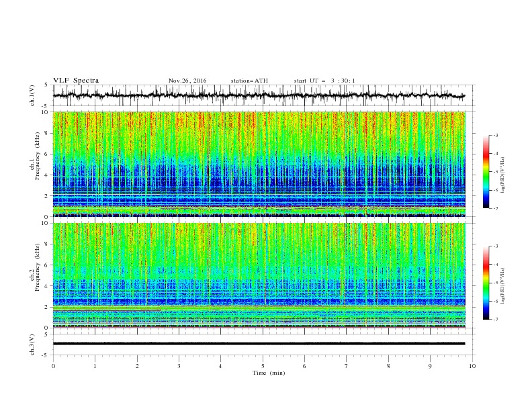Click the ch.2 spectrogram '8' kHz tick label
The height and width of the screenshot is (411, 532).
point(47,244)
